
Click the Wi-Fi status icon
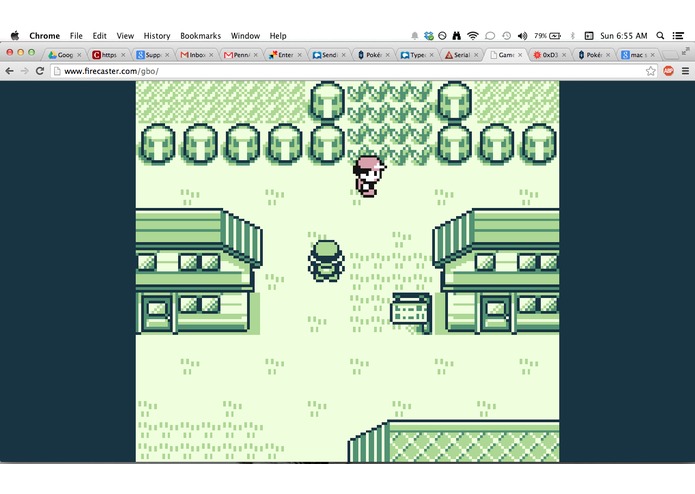click(x=473, y=36)
